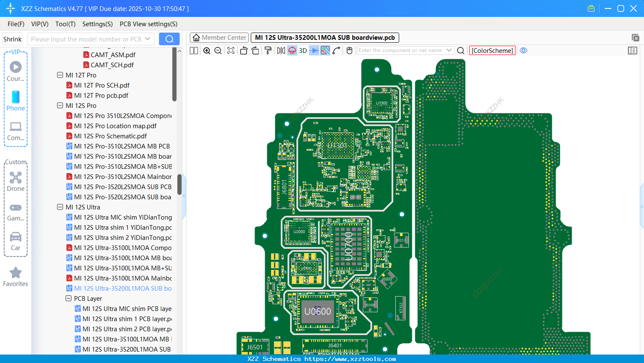
Task: Zoom in on the board view
Action: (x=207, y=50)
